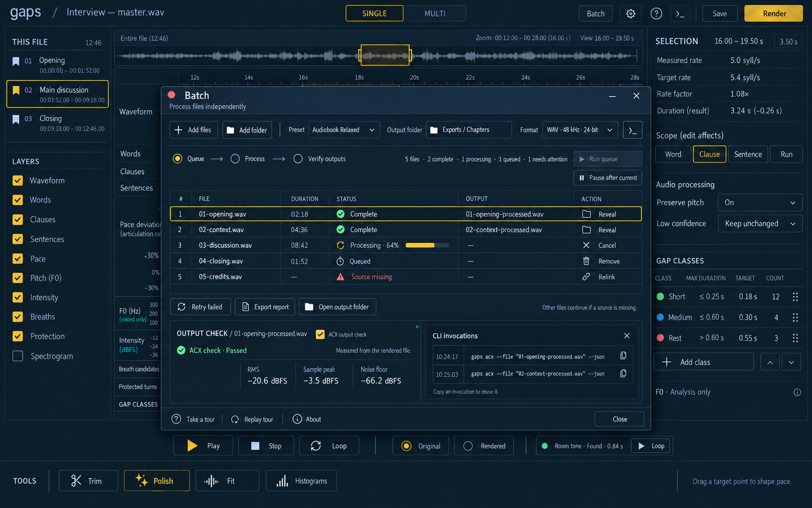The image size is (812, 508).
Task: Click Retry failed button
Action: point(200,307)
